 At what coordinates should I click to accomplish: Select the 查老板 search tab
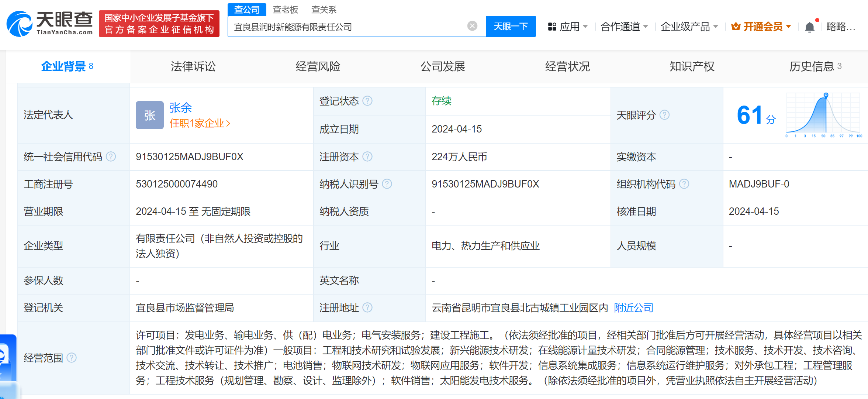click(x=285, y=10)
